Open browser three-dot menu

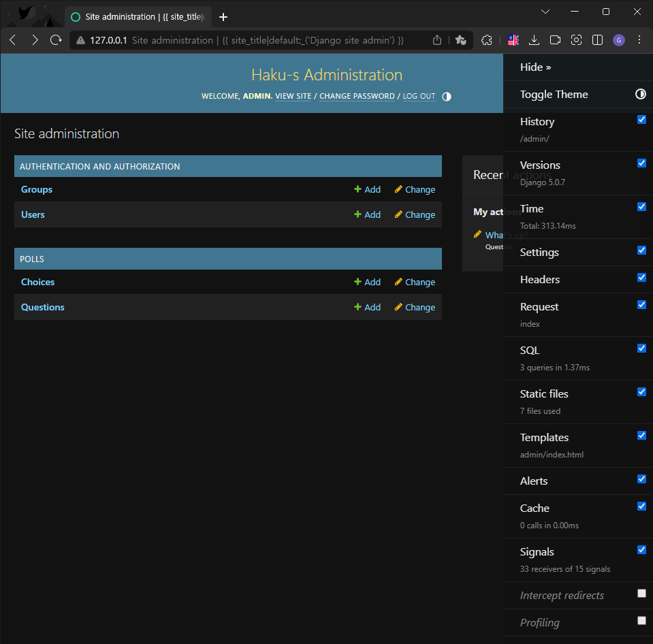(x=639, y=40)
